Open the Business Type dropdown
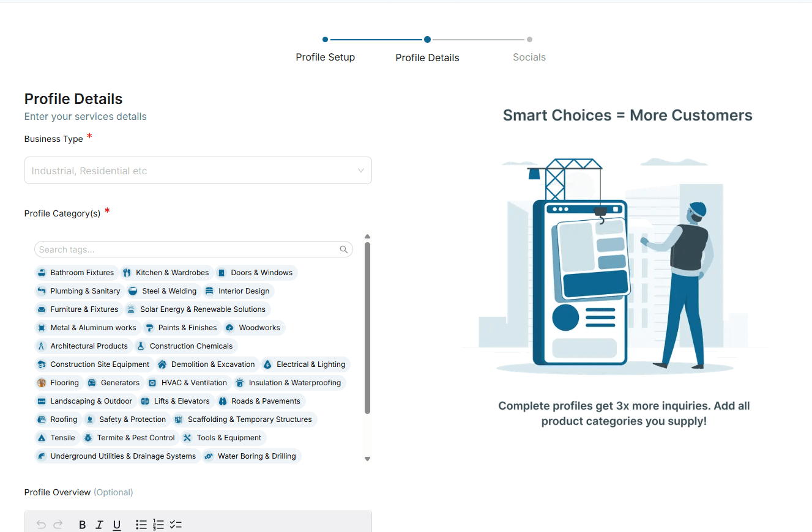 tap(198, 171)
